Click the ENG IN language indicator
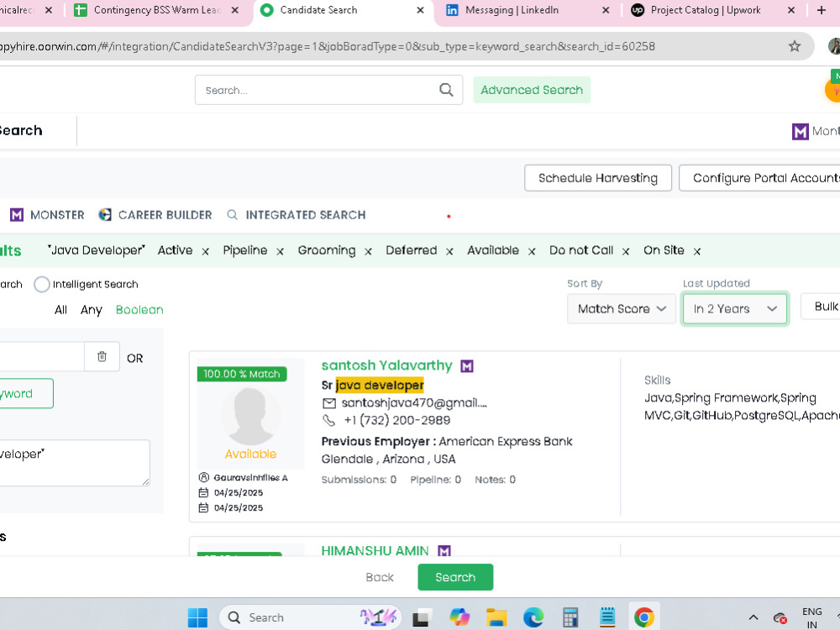840x630 pixels. pos(811,617)
